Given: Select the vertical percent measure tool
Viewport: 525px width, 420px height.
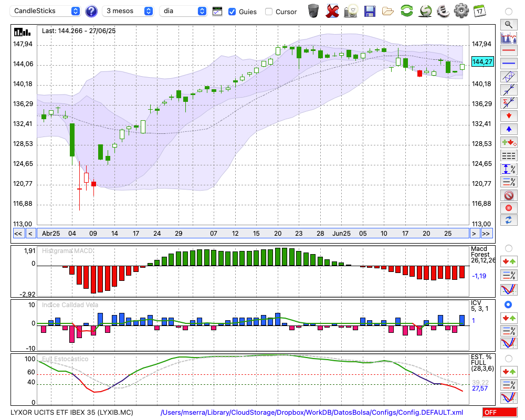Looking at the screenshot, I should (509, 169).
